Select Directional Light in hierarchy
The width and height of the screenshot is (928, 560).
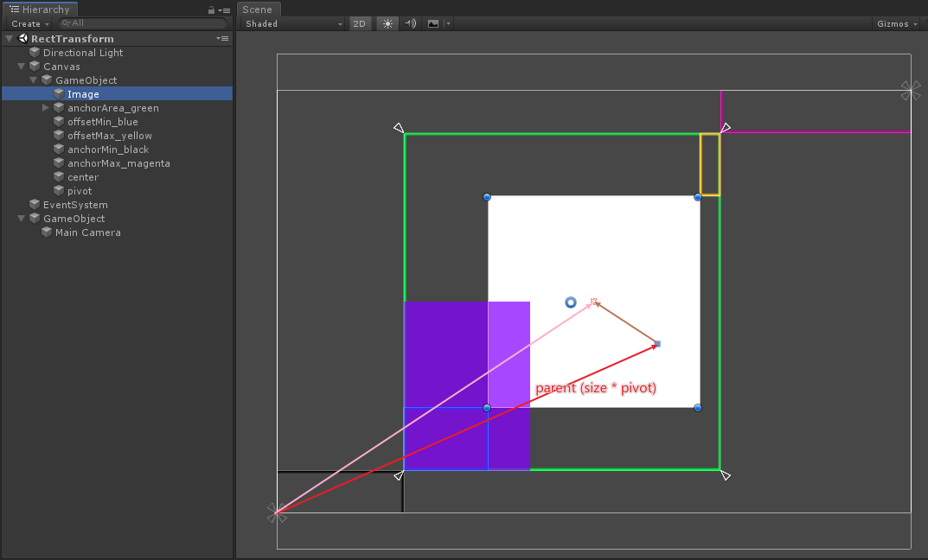pos(83,53)
